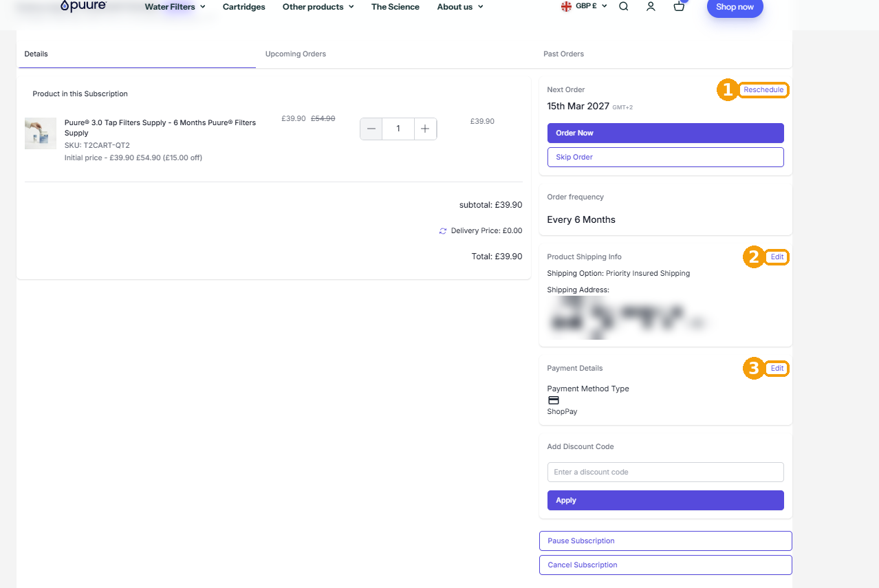Click the Initial price discount line
This screenshot has width=879, height=588.
[x=133, y=157]
